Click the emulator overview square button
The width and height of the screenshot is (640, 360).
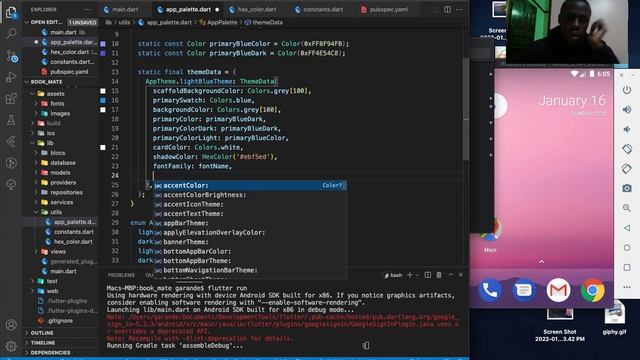(627, 267)
